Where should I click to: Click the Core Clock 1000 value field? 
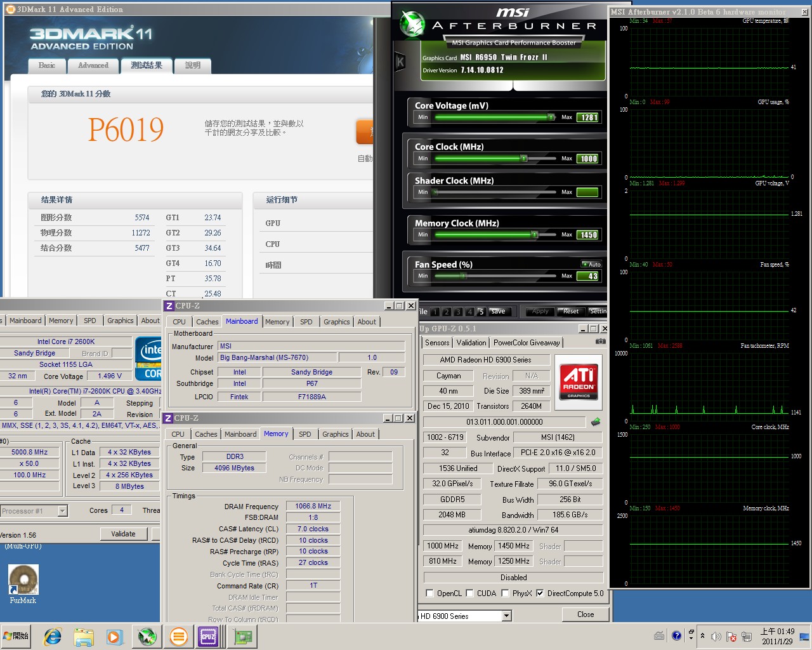[x=588, y=159]
